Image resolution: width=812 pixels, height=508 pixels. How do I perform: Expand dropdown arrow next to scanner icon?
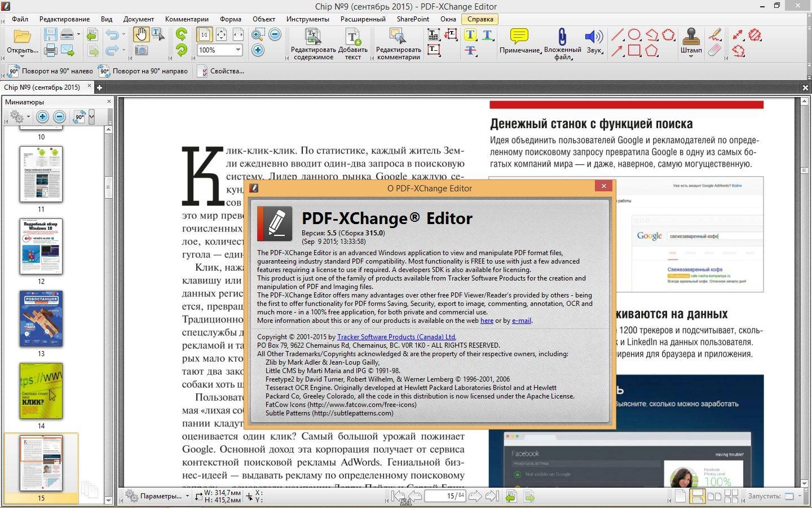point(78,35)
